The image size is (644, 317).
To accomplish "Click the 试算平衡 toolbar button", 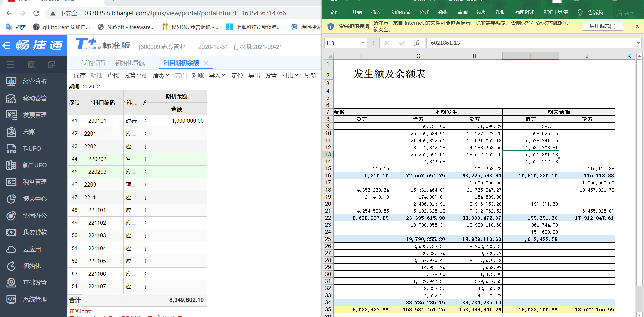I will (x=136, y=76).
